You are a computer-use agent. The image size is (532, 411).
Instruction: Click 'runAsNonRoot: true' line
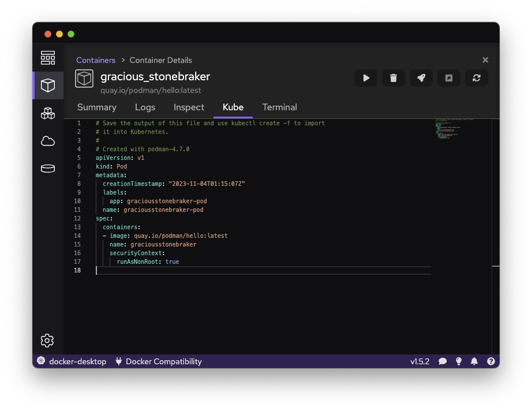point(148,261)
